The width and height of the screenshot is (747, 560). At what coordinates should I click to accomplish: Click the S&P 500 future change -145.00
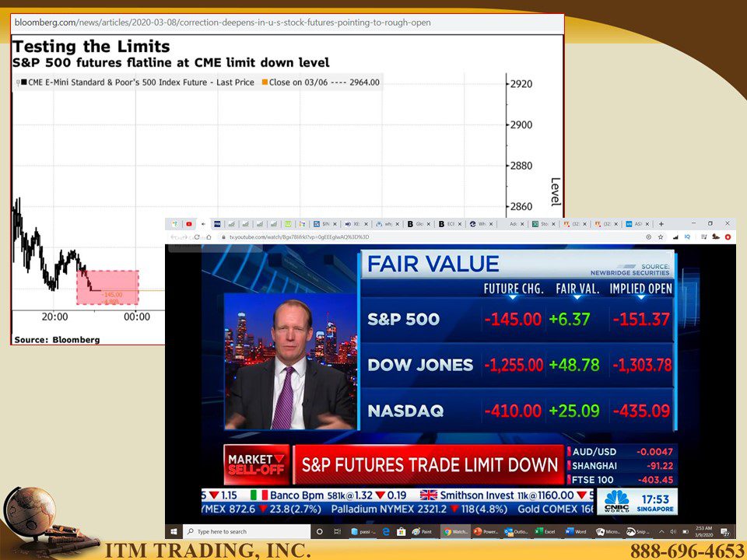click(513, 319)
